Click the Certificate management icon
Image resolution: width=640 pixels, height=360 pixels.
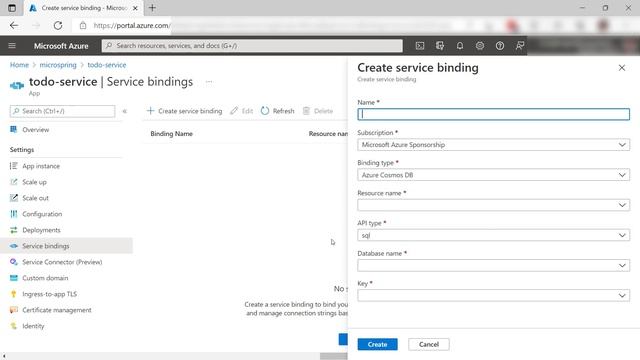13,310
